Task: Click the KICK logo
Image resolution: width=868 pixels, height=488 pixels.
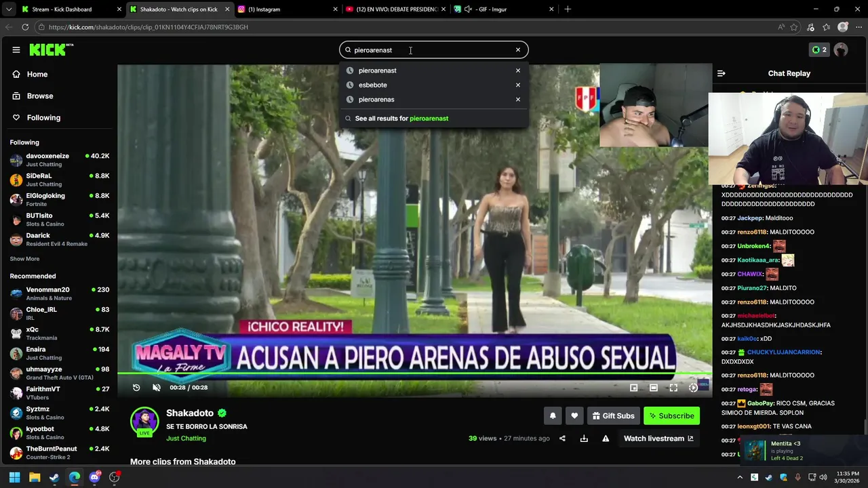Action: pyautogui.click(x=52, y=49)
